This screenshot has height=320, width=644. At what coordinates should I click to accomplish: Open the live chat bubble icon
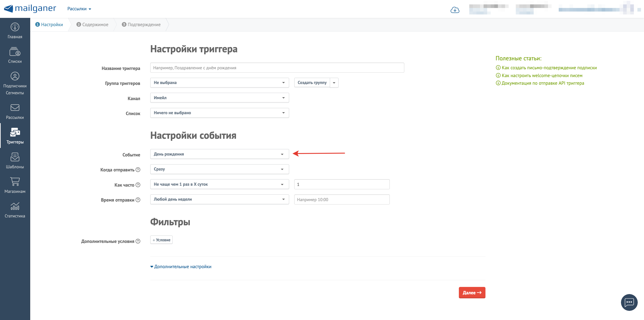click(x=629, y=302)
